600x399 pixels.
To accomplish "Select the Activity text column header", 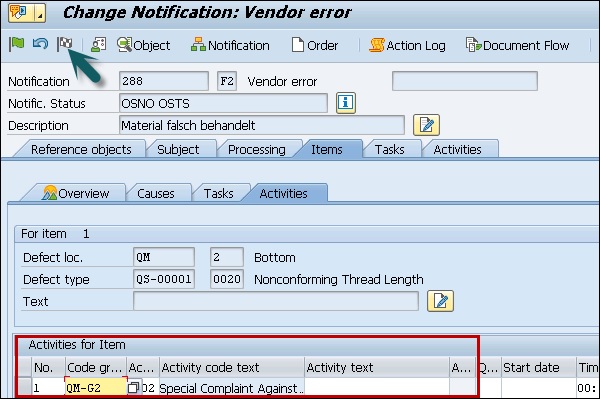I will click(377, 368).
